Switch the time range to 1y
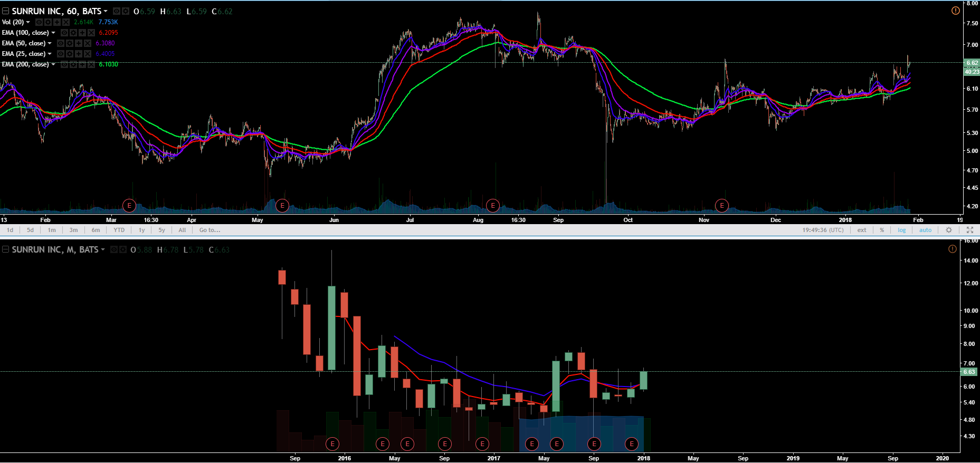This screenshot has width=980, height=463. point(141,230)
